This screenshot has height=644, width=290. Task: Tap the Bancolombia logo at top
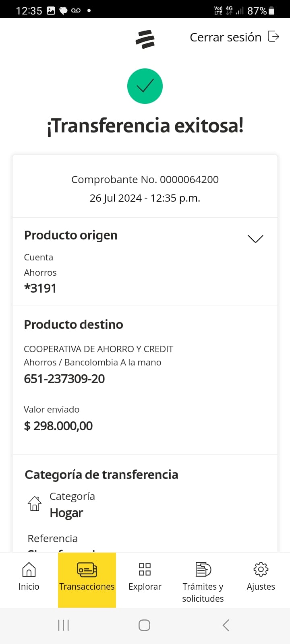(145, 39)
